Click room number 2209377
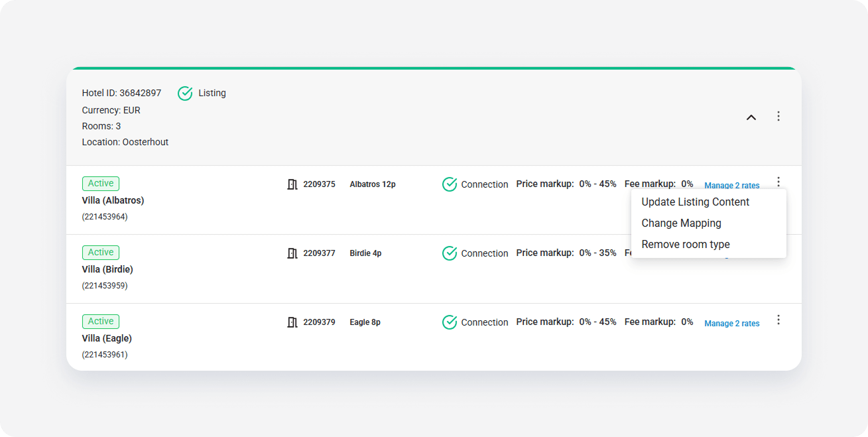 [x=320, y=253]
